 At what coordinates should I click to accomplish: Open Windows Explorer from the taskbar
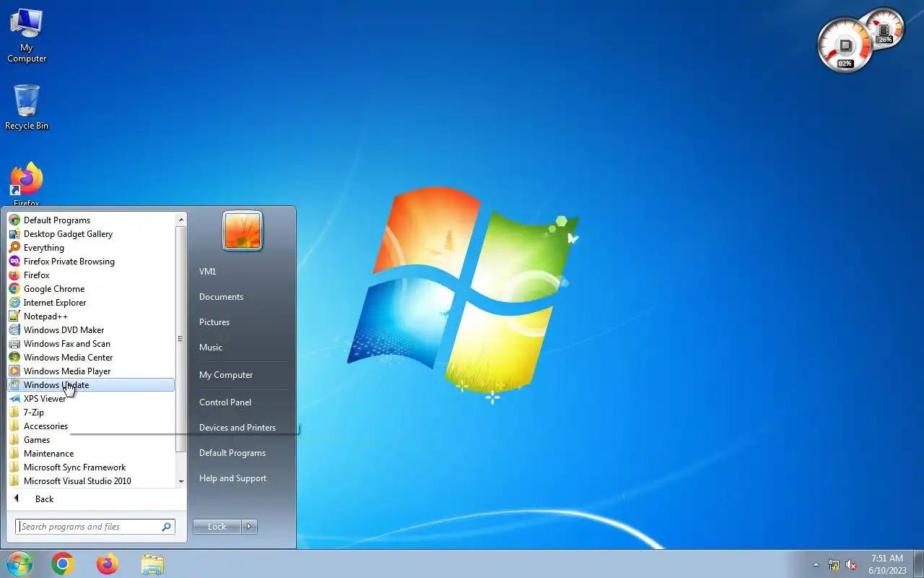[152, 564]
